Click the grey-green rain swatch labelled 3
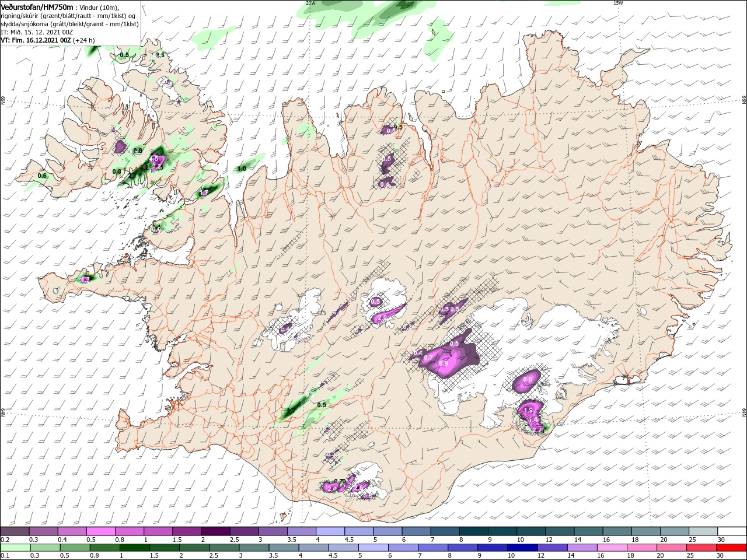The width and height of the screenshot is (747, 560). coord(253,548)
